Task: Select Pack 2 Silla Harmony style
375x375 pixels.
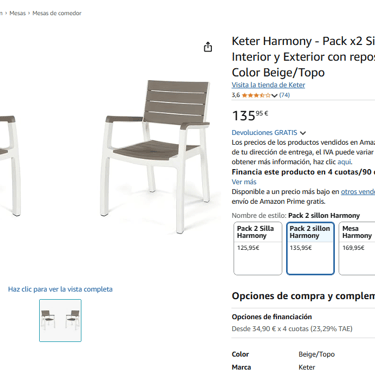Action: point(258,248)
